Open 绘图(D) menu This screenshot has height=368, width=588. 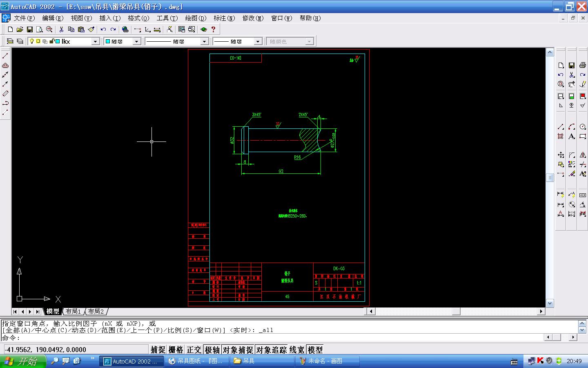(196, 18)
